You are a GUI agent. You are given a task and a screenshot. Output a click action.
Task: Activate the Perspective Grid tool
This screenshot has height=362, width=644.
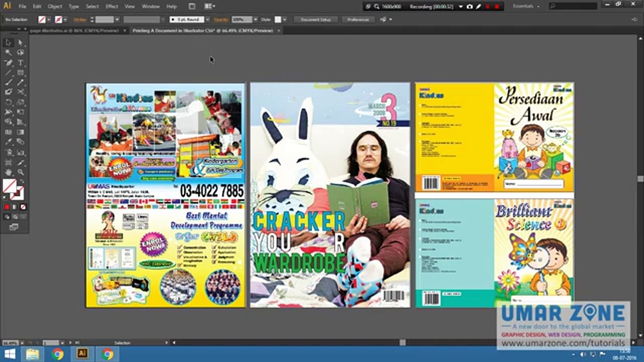tap(21, 122)
